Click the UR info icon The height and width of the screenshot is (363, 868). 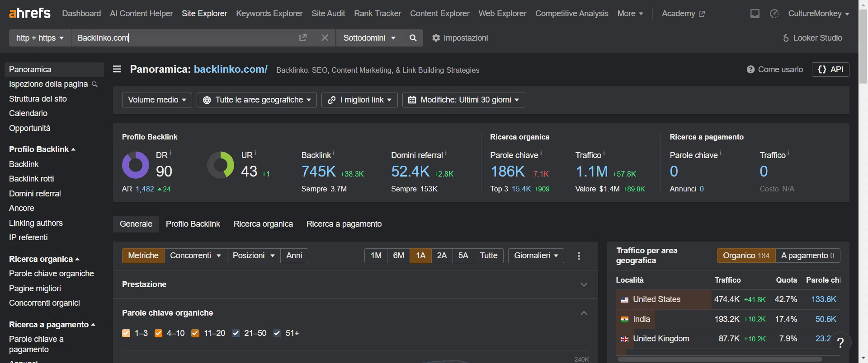click(255, 153)
